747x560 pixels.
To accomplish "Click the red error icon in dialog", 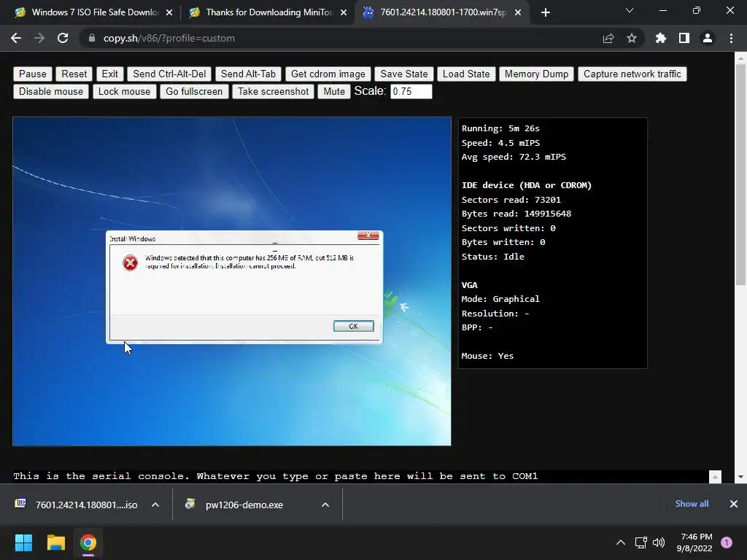I will pos(130,262).
